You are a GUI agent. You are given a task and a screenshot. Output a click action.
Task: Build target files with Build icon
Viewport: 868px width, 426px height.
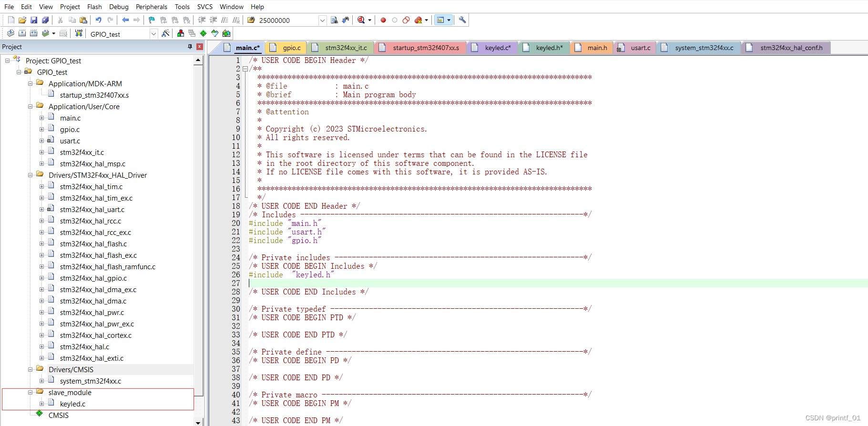[22, 33]
